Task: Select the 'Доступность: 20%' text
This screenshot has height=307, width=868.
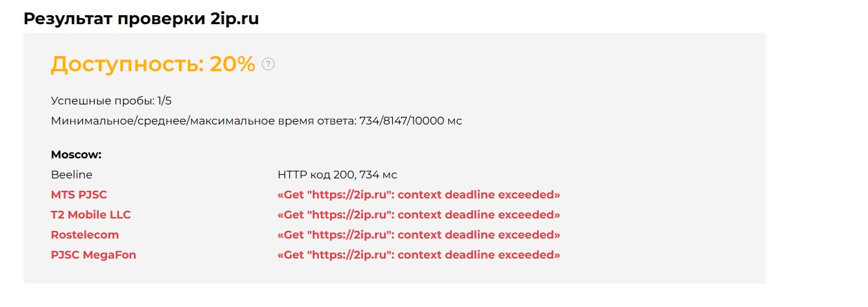Action: 153,64
